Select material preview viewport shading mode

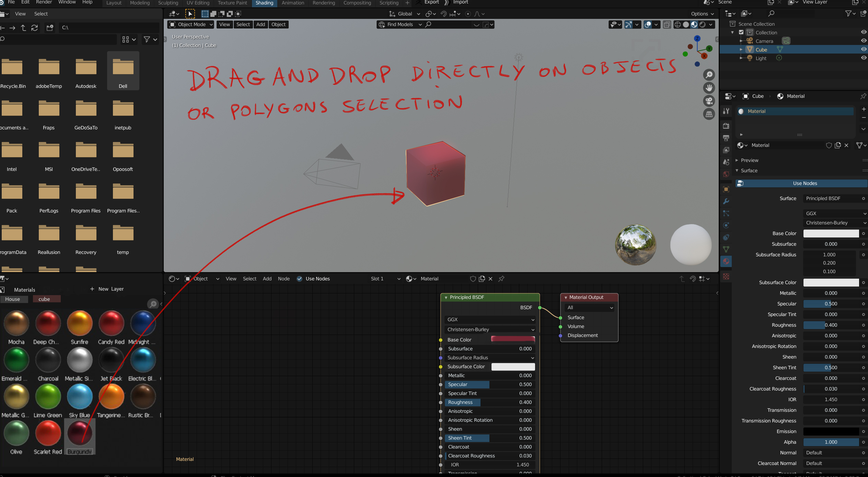(694, 24)
